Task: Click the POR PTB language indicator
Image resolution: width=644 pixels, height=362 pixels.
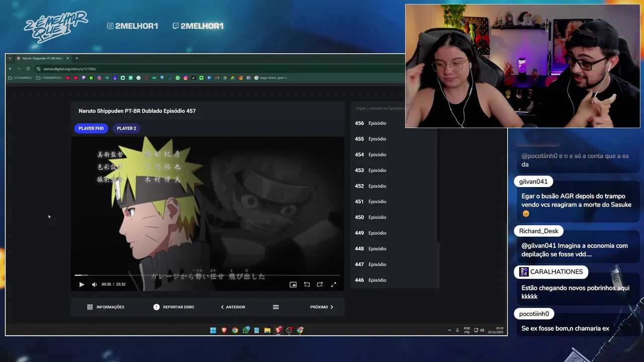Action: [467, 330]
